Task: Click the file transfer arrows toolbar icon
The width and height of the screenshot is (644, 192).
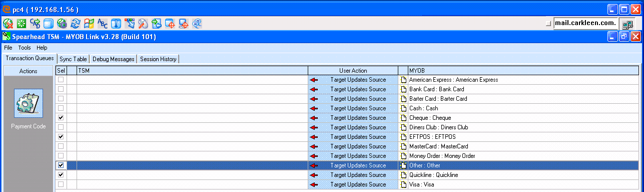Action: pyautogui.click(x=157, y=23)
